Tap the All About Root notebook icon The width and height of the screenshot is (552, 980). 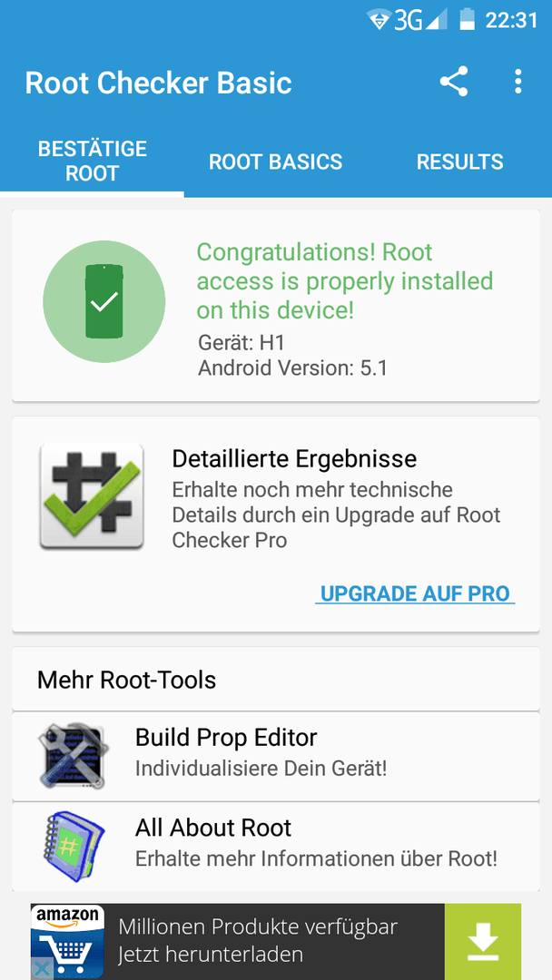[x=74, y=844]
